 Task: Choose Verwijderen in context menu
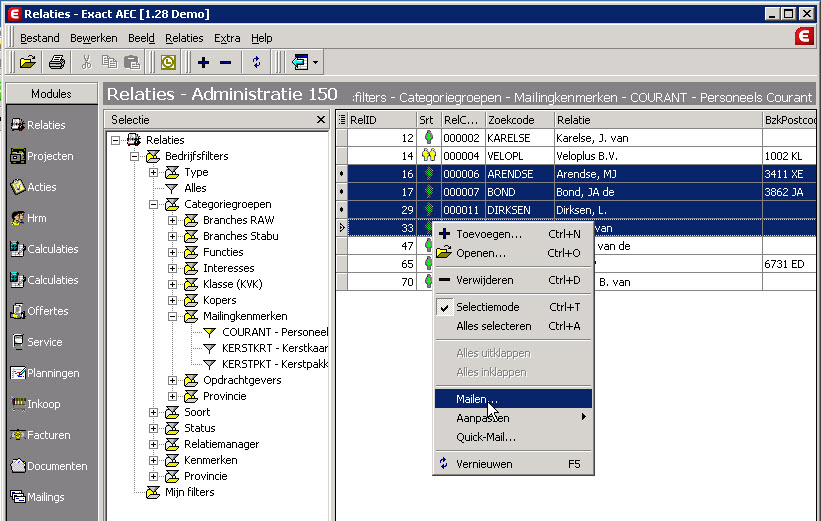tap(513, 280)
